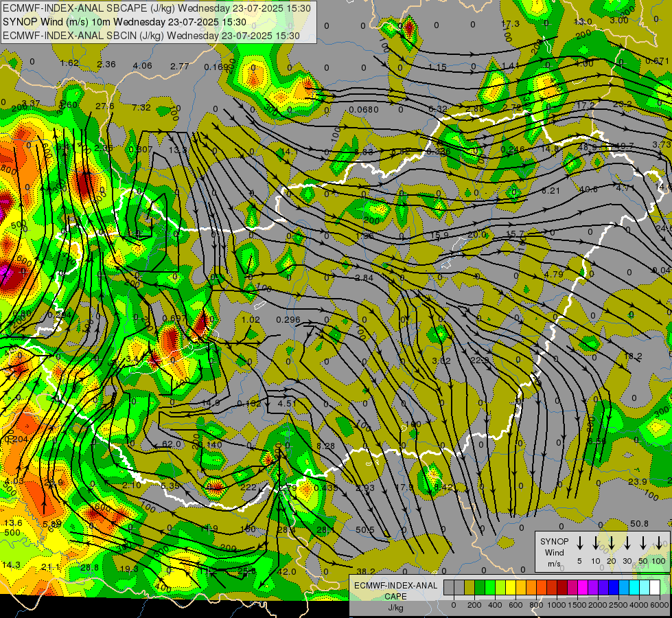The image size is (672, 618).
Task: Select the pure cyan CAPE legend swatch
Action: coord(634,588)
